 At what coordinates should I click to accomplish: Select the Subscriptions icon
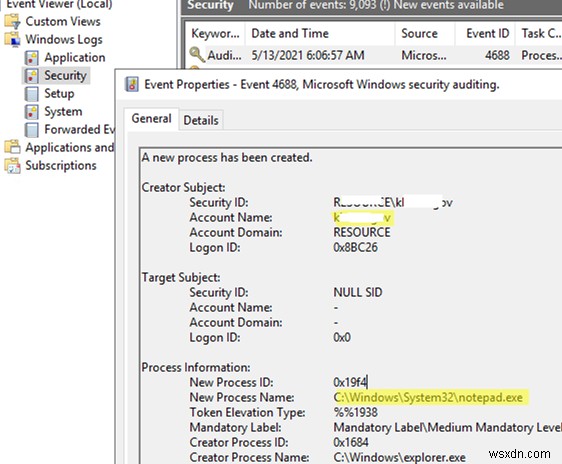coord(12,166)
